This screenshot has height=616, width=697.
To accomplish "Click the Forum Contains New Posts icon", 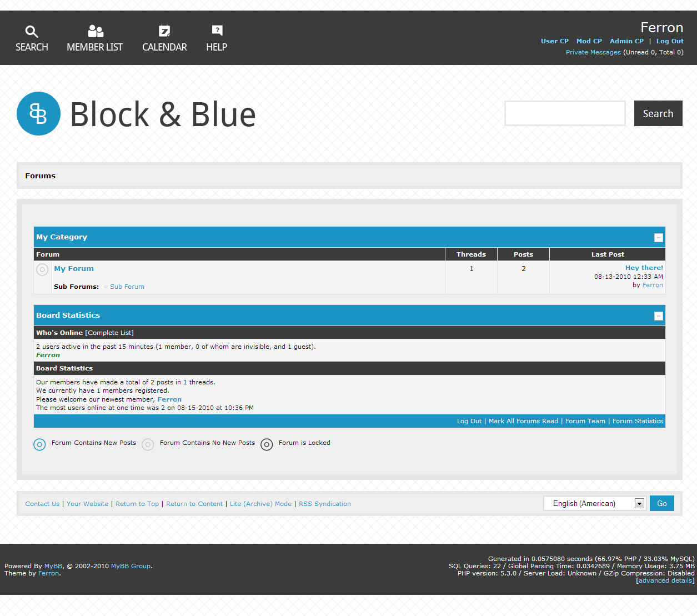I will pos(39,444).
